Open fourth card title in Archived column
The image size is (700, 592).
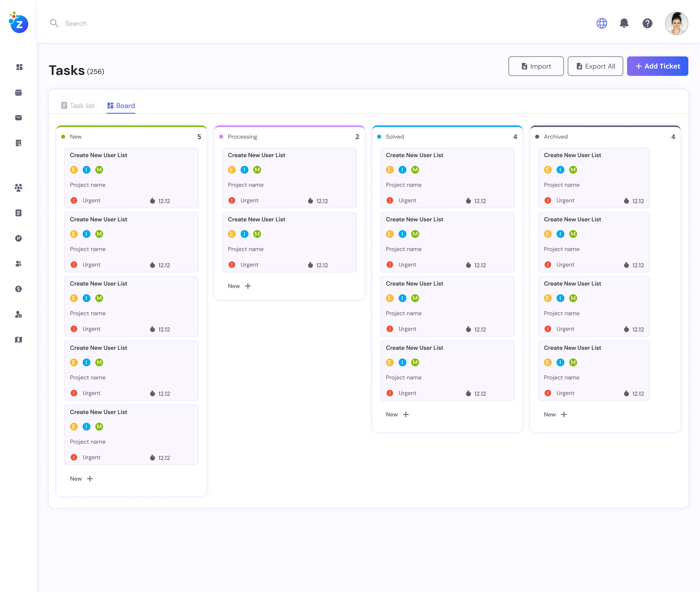[572, 348]
